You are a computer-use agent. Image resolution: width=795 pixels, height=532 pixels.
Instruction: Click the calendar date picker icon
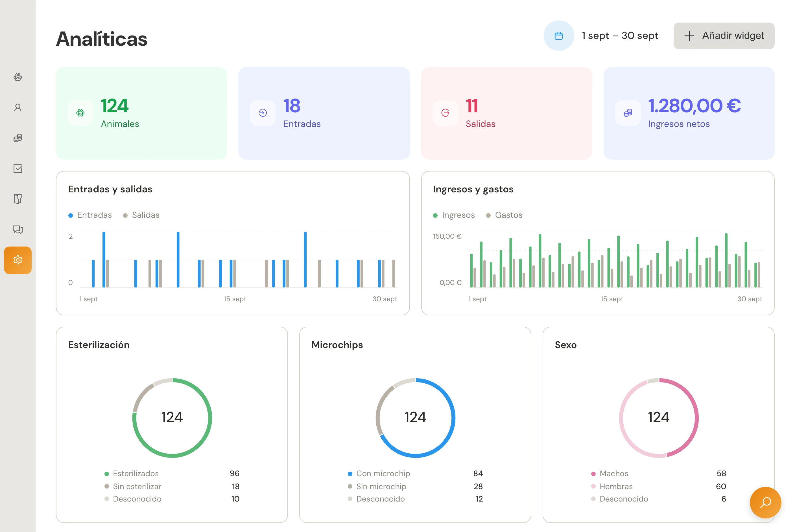(559, 36)
